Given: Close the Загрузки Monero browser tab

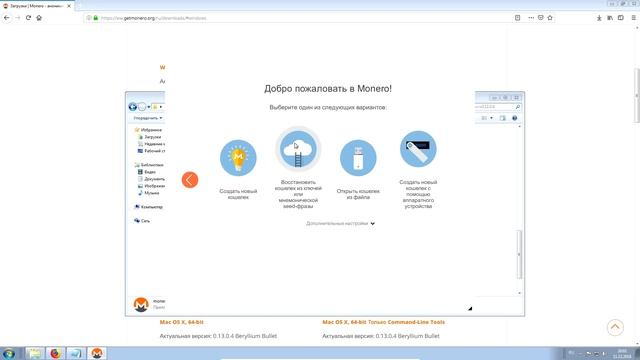Looking at the screenshot, I should point(69,6).
